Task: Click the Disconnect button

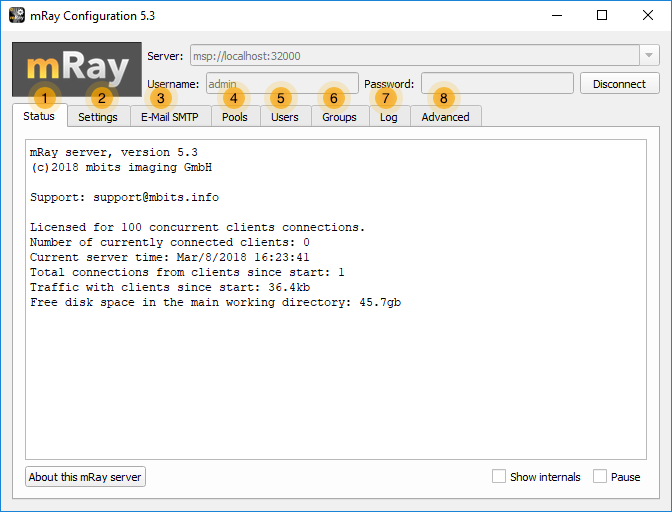Action: (619, 84)
